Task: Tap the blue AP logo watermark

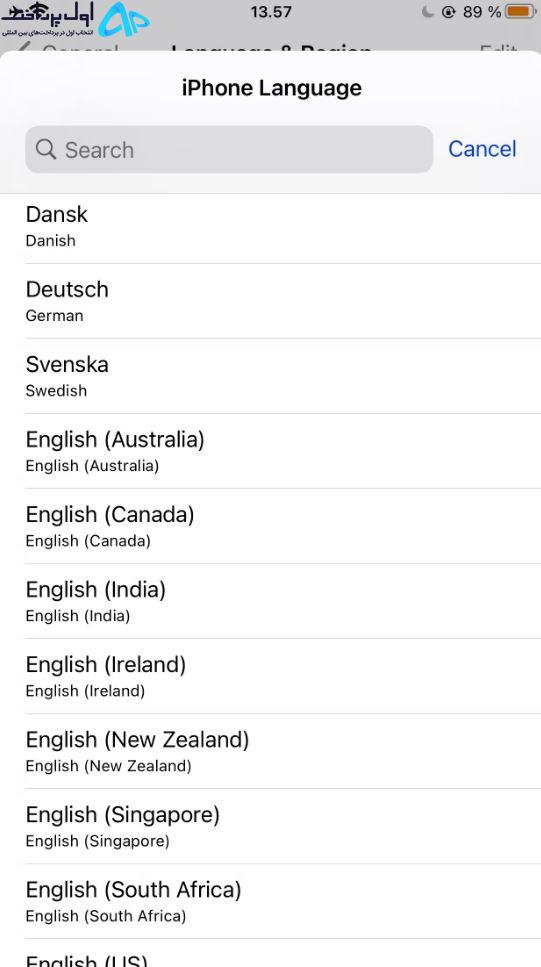Action: tap(124, 20)
